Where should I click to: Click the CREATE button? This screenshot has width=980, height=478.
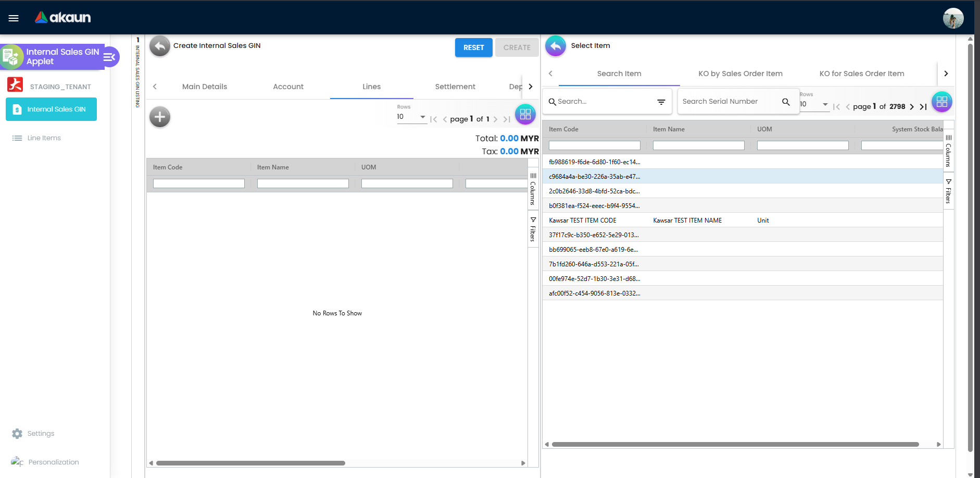click(517, 47)
